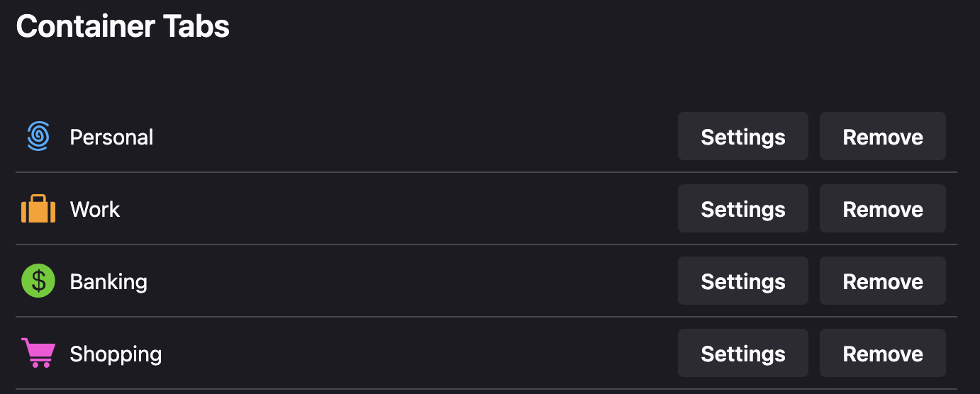Click the Container Tabs heading
The image size is (980, 394).
(123, 27)
